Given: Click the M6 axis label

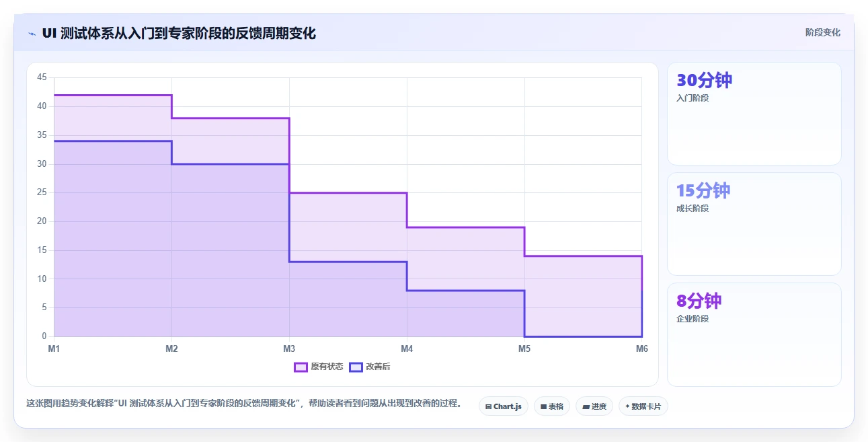Looking at the screenshot, I should pyautogui.click(x=642, y=348).
